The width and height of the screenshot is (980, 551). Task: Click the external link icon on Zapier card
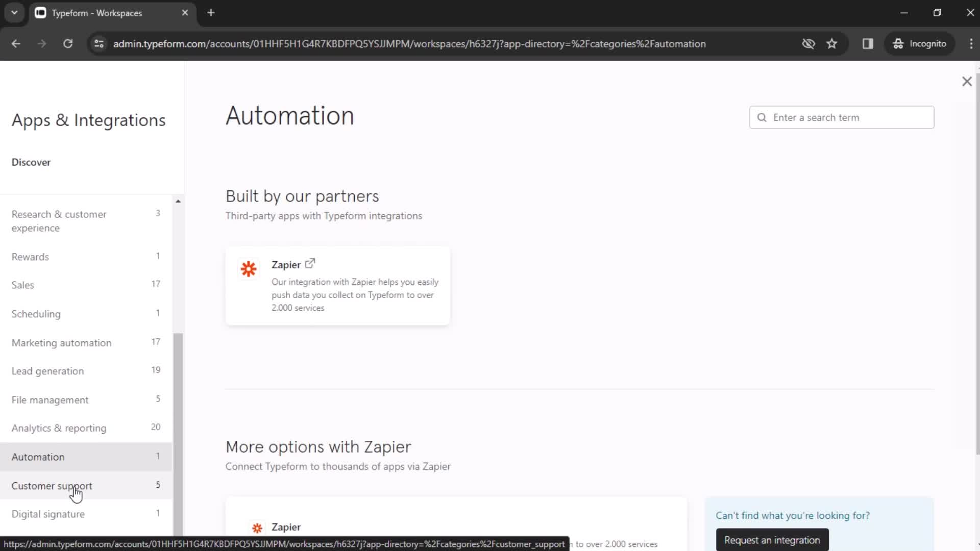coord(310,264)
